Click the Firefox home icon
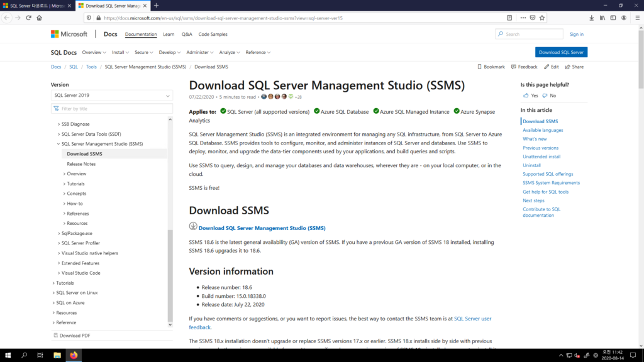This screenshot has width=644, height=362. [39, 18]
